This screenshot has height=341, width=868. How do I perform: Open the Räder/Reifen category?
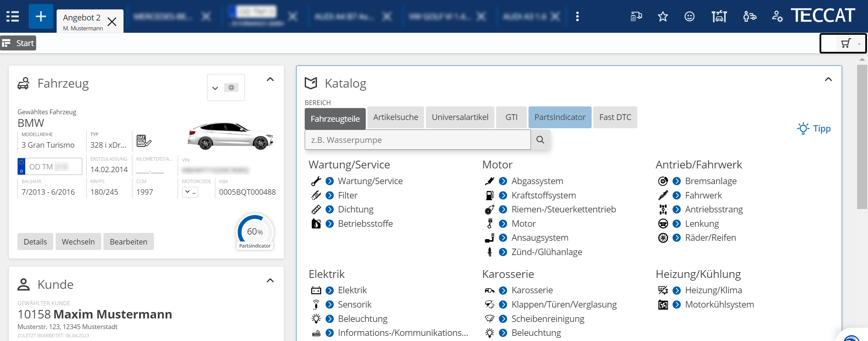pos(710,238)
